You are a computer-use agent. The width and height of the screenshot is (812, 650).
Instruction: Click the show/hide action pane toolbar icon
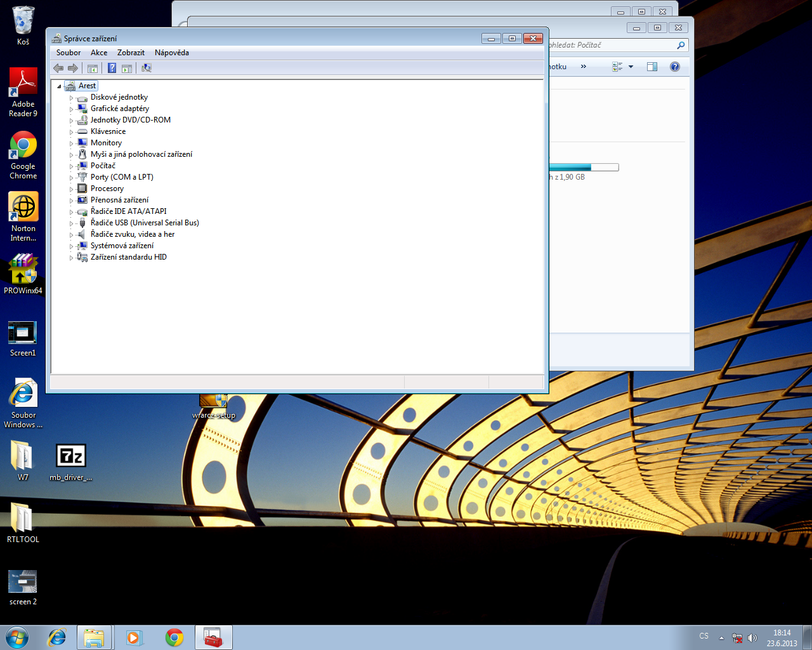tap(127, 68)
